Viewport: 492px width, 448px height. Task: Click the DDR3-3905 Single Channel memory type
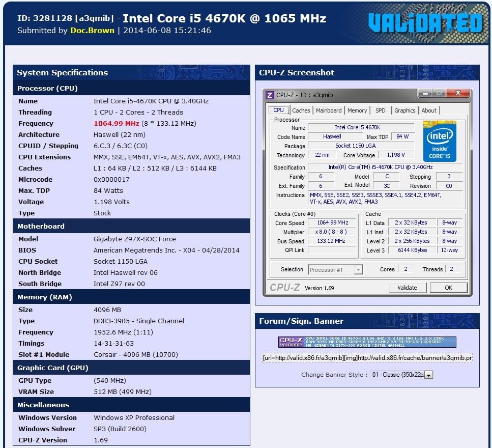(139, 321)
